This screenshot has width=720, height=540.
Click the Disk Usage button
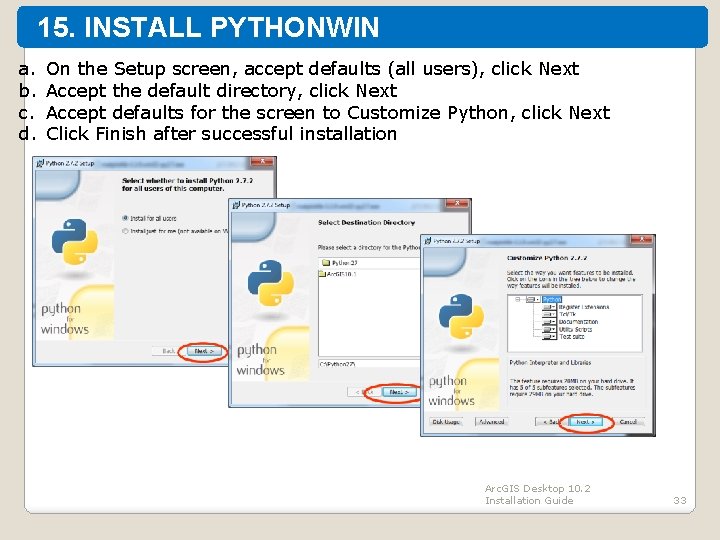[446, 422]
